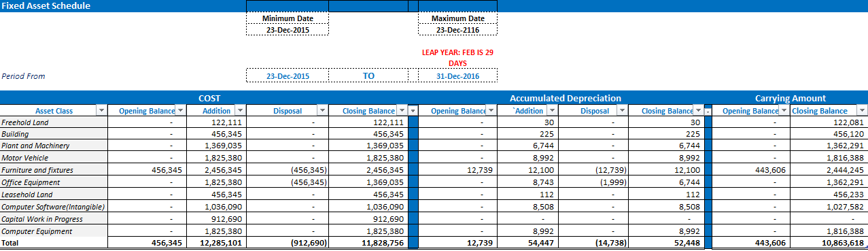Open the COST Disposal filter arrow
The image size is (868, 251).
(x=322, y=111)
